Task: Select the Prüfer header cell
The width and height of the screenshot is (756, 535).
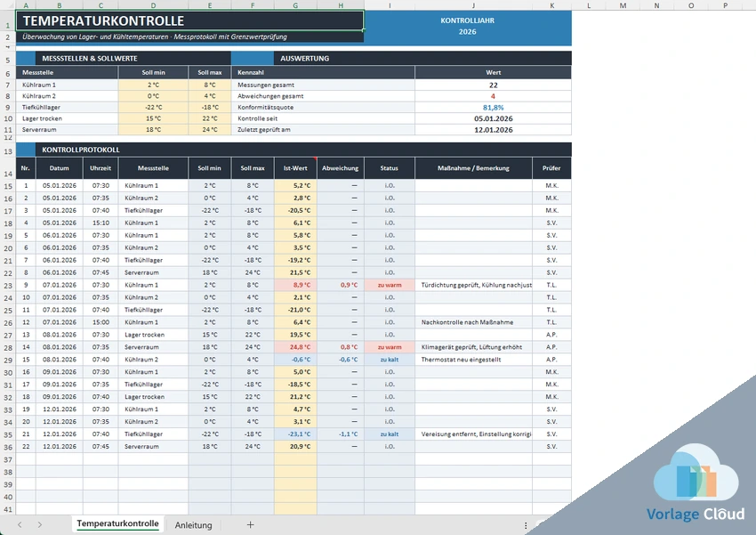Action: click(x=551, y=168)
